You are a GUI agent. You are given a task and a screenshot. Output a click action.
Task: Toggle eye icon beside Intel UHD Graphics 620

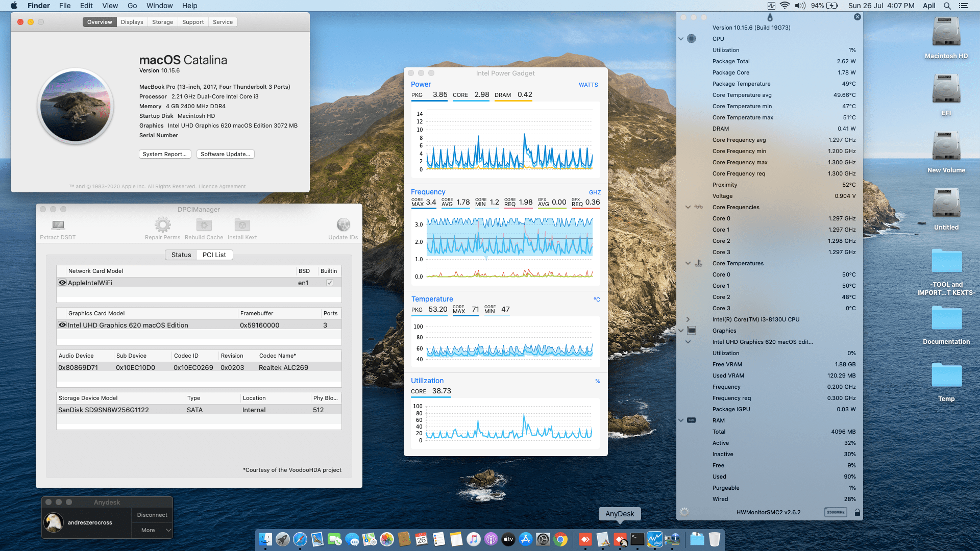point(62,325)
